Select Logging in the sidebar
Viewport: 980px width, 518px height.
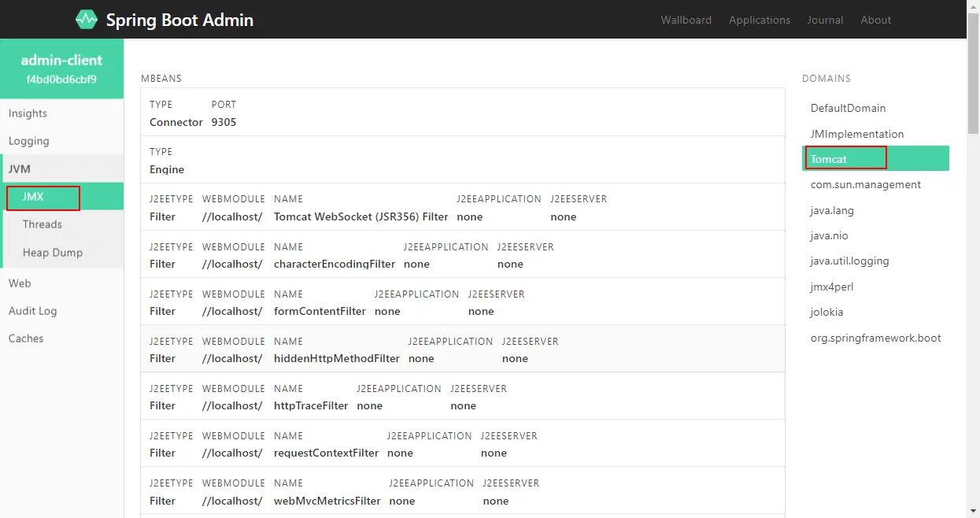point(29,141)
